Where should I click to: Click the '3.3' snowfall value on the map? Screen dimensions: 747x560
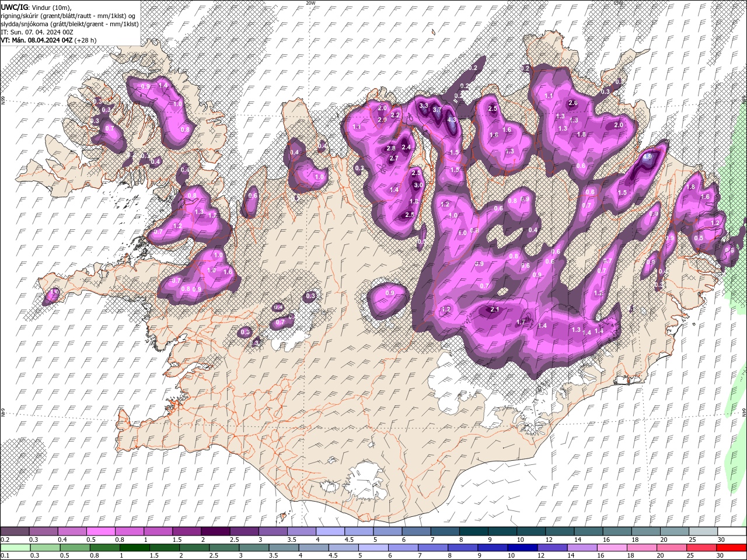click(424, 106)
